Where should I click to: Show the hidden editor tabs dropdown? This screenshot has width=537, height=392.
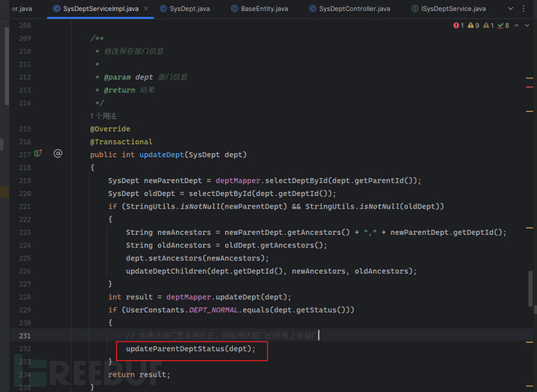pyautogui.click(x=511, y=9)
